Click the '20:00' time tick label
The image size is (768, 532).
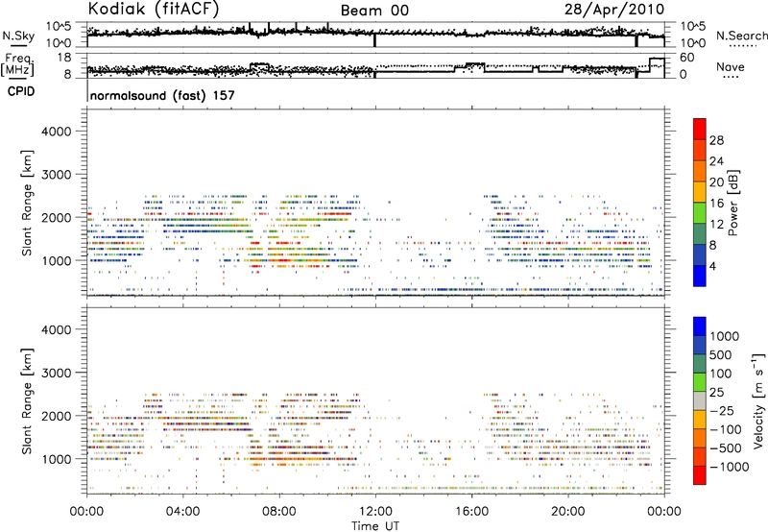[x=568, y=512]
